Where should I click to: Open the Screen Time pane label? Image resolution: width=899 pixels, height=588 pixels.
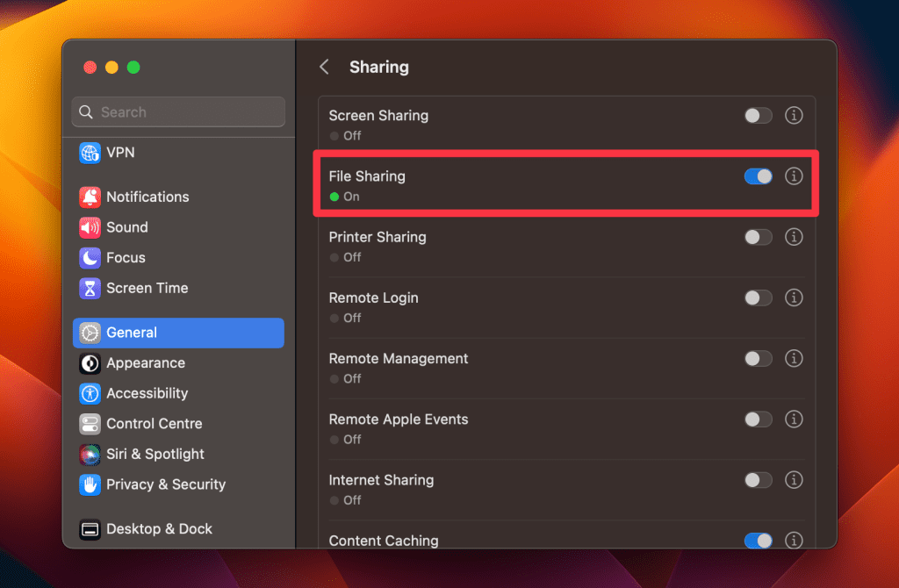[x=147, y=288]
